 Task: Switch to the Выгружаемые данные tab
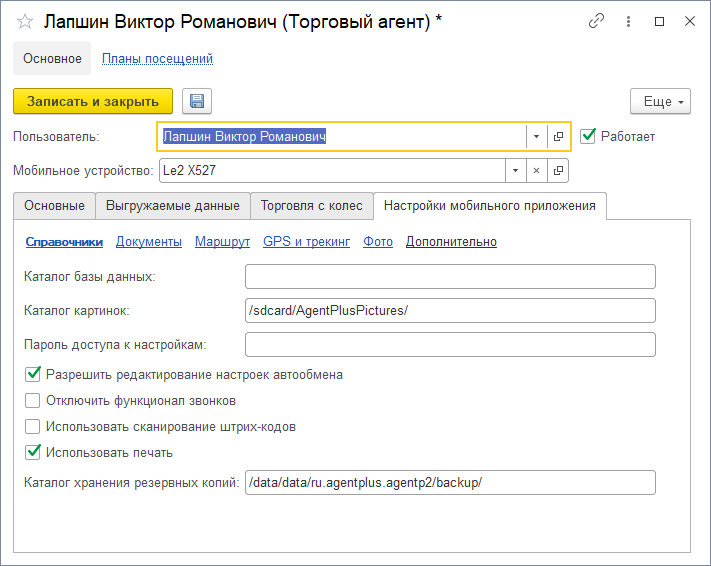172,206
